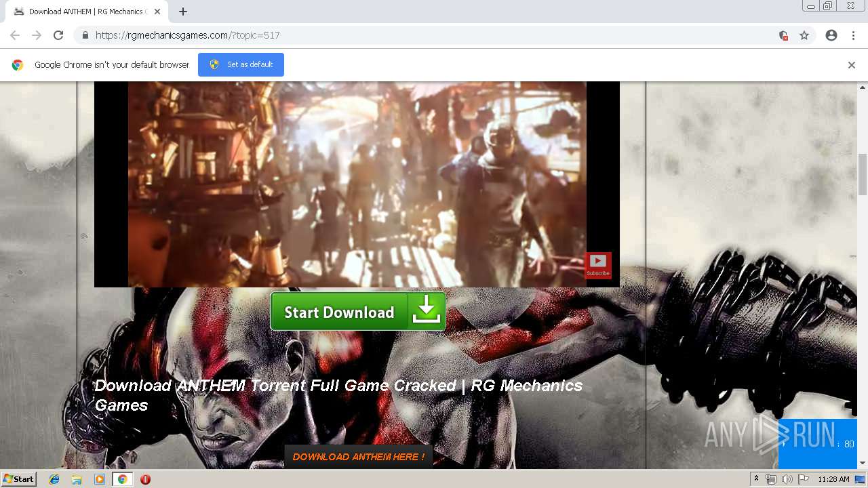The height and width of the screenshot is (488, 868).
Task: Open the Chrome profile account menu
Action: [x=831, y=35]
